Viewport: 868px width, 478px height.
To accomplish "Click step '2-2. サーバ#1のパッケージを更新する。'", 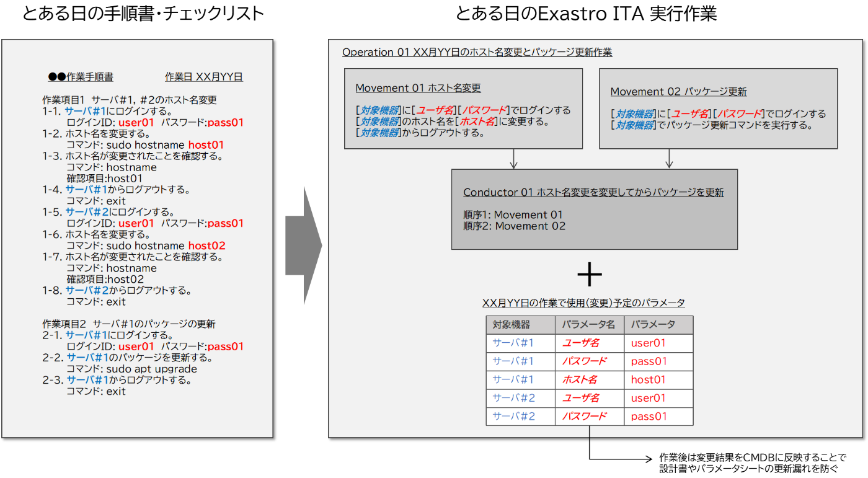I will [128, 358].
